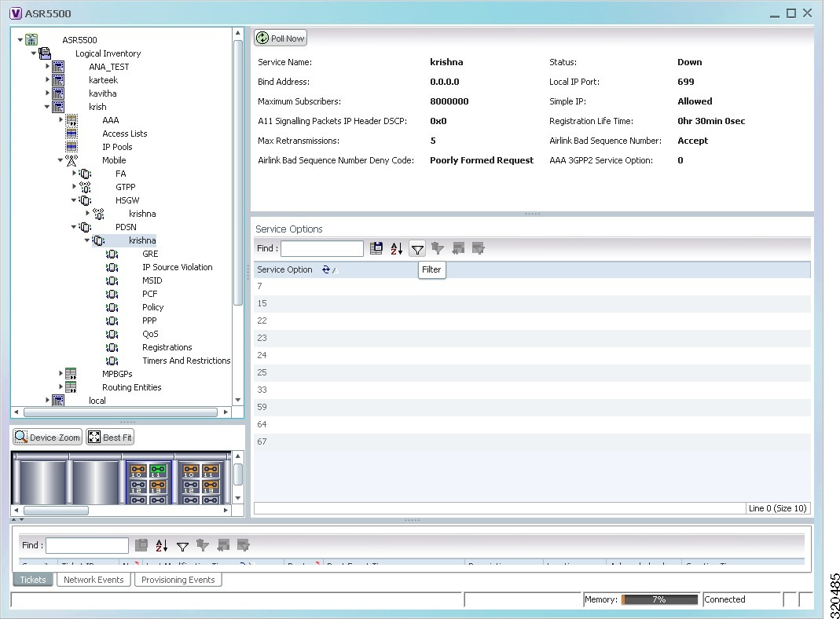Collapse the Mobile node
Image resolution: width=840 pixels, height=619 pixels.
pos(61,160)
